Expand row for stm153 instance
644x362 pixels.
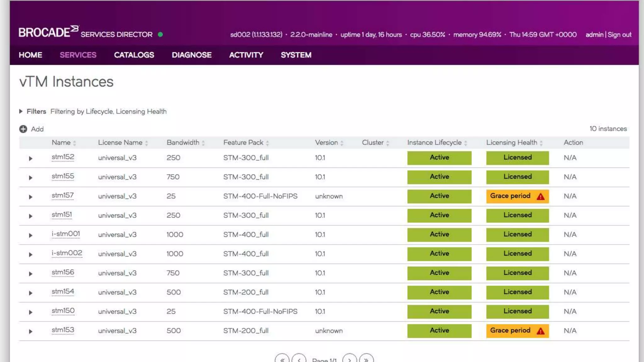point(31,332)
